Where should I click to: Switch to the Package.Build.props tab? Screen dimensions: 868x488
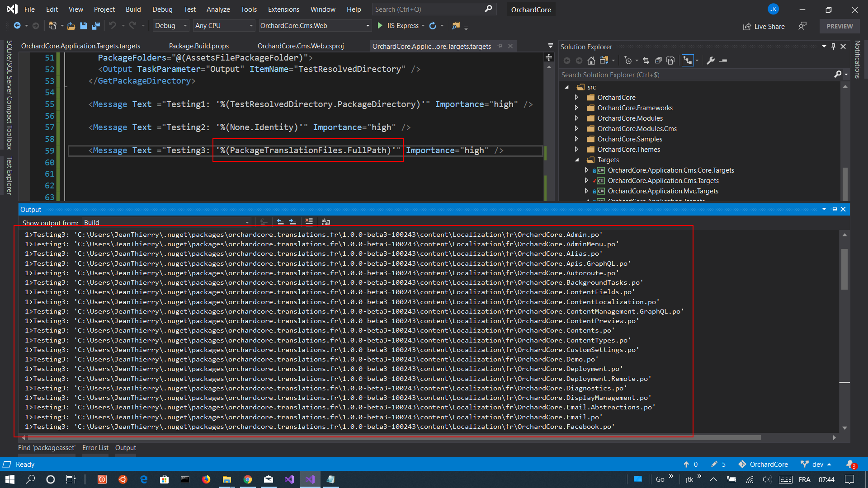(x=199, y=46)
